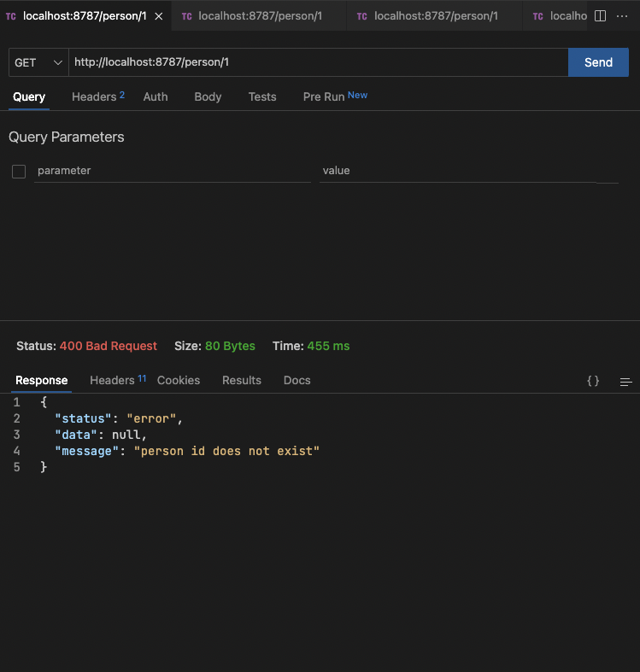Click the TC icon on the fourth tab

click(538, 16)
